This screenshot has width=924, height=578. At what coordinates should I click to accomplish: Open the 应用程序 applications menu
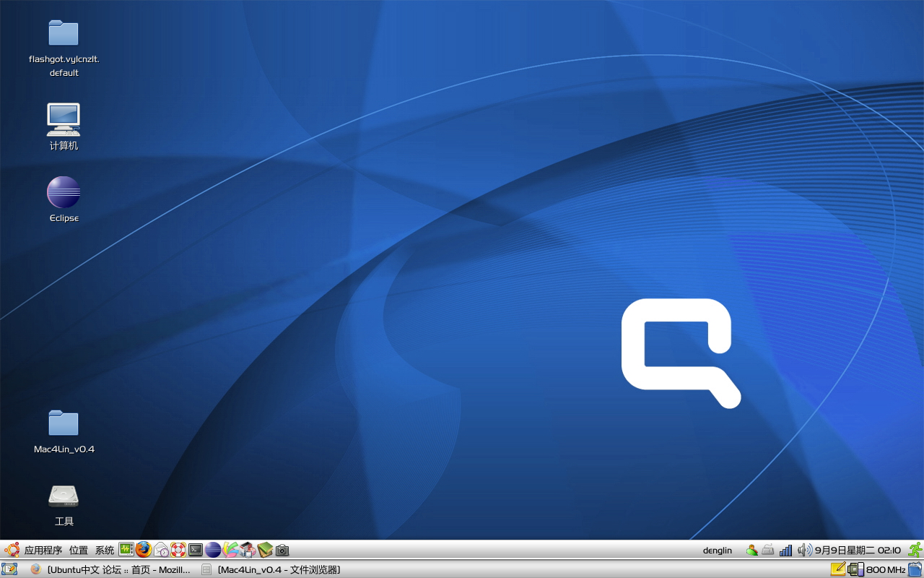43,551
